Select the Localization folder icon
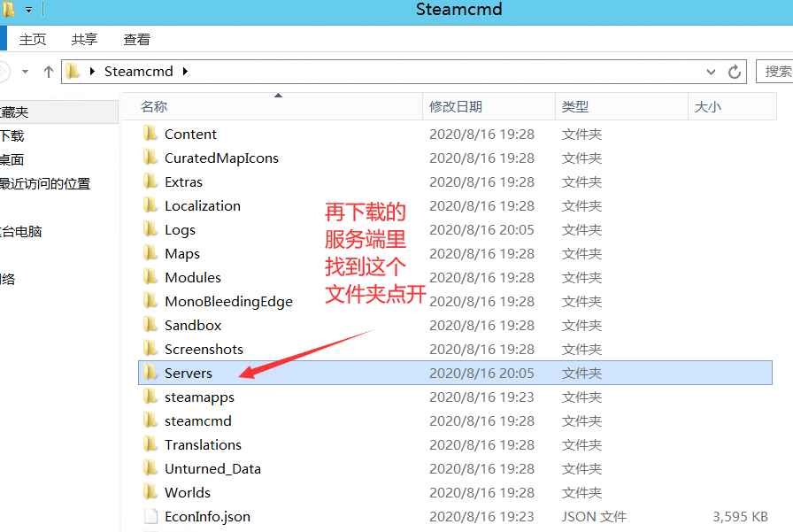Image resolution: width=793 pixels, height=532 pixels. 150,205
